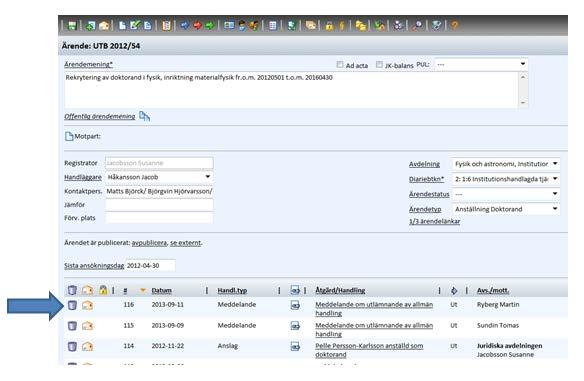Open the Ärendestatus dropdown
This screenshot has width=584, height=381.
(505, 194)
